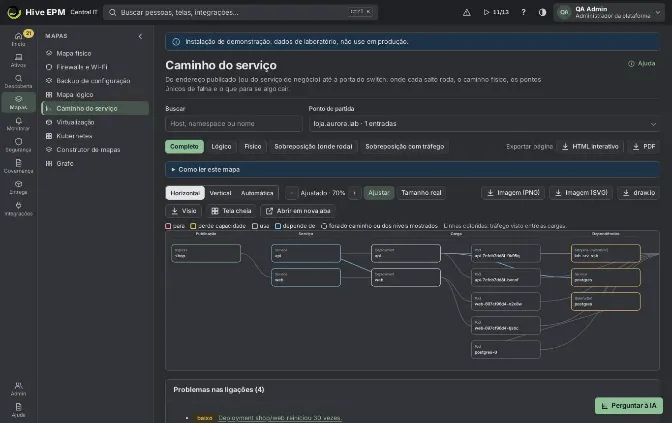Toggle dark/light theme contrast icon
672x423 pixels.
pos(542,12)
